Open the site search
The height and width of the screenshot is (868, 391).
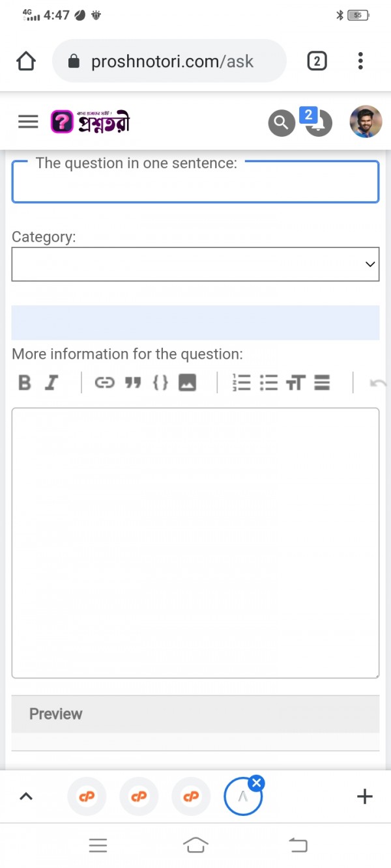click(282, 122)
